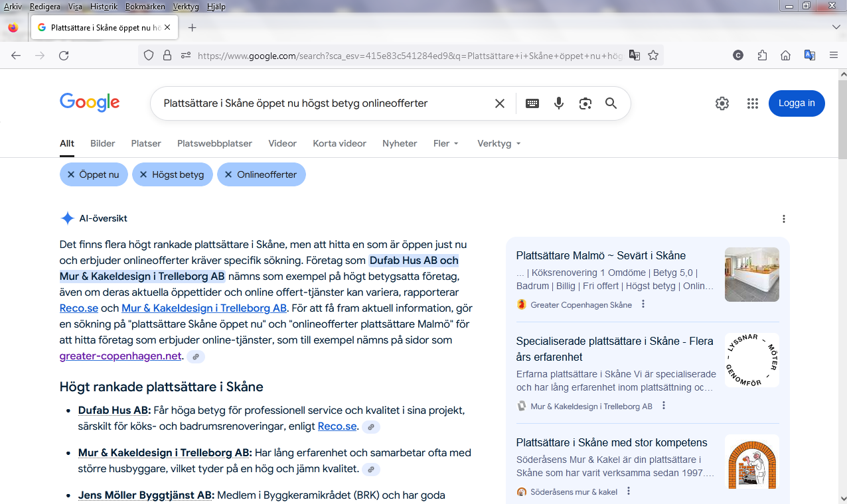Viewport: 847px width, 504px height.
Task: Open Firefox extensions puzzle icon
Action: point(762,56)
